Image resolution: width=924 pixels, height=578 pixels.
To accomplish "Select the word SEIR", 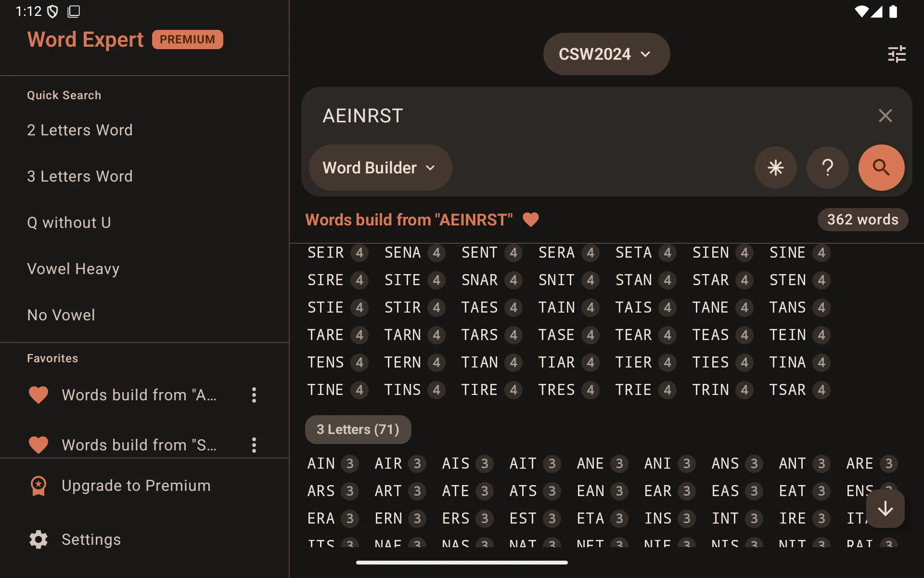I will 326,252.
